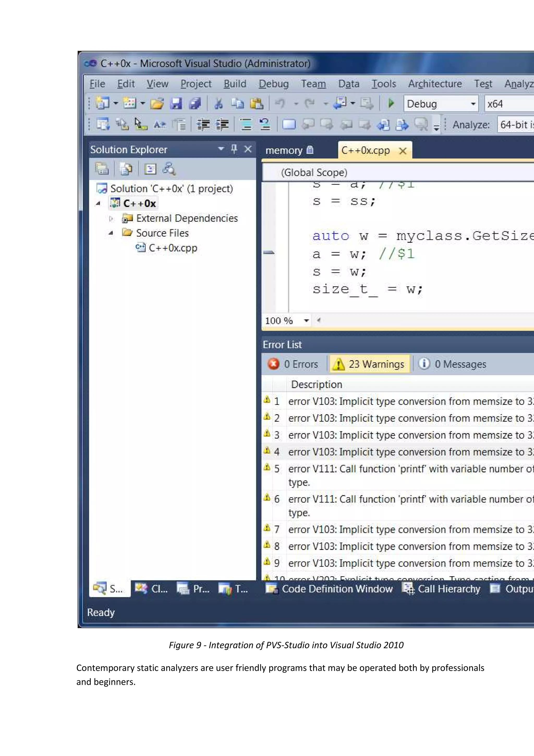
Task: Click the Display Object Member List icon
Action: pyautogui.click(x=103, y=124)
